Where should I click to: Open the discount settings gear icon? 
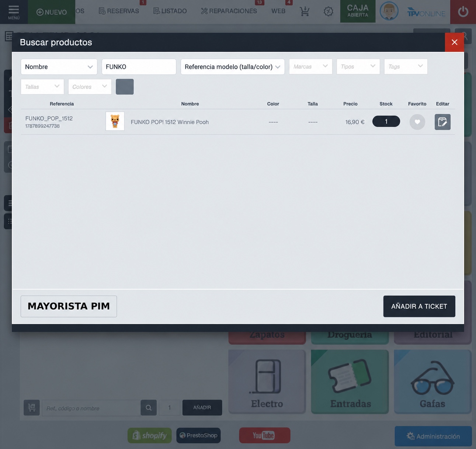click(328, 11)
